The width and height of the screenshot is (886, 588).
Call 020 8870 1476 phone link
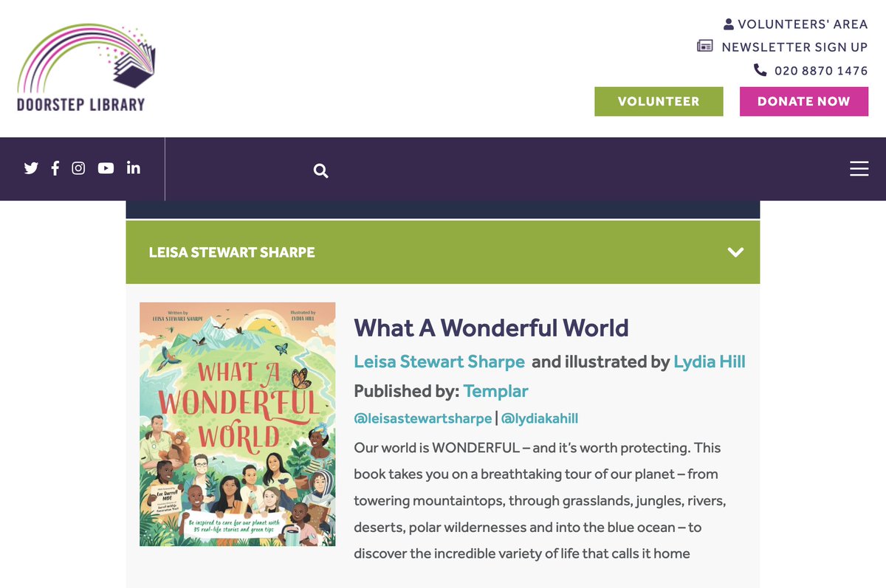click(821, 71)
